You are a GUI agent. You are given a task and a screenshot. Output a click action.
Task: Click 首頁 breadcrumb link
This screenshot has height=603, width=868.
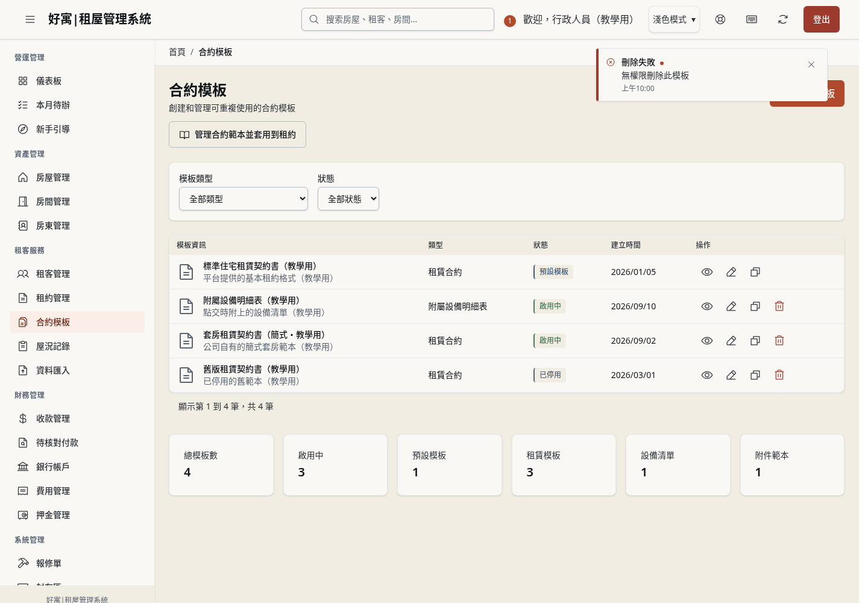click(x=177, y=52)
